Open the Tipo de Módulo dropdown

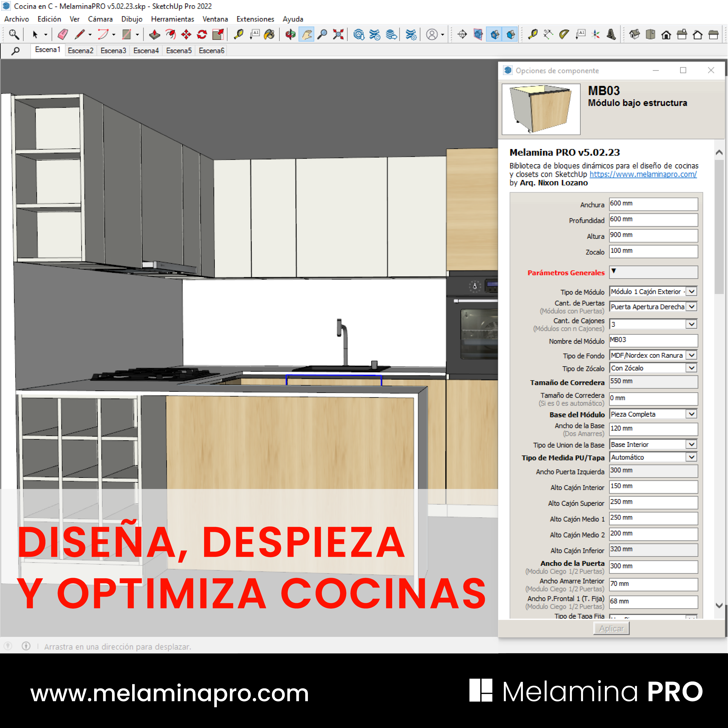(x=691, y=291)
